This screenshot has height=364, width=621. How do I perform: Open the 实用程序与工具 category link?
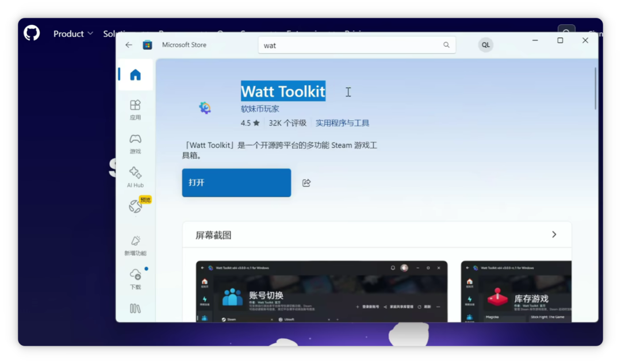(342, 123)
